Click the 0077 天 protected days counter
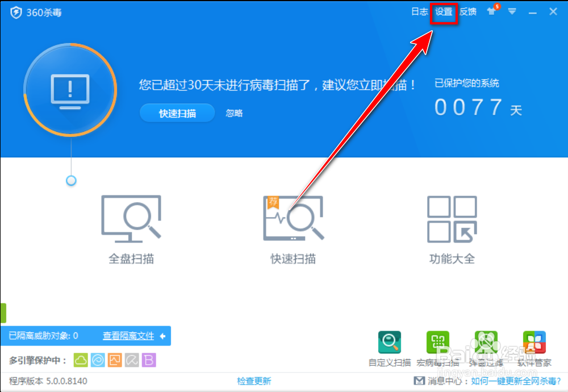568x392 pixels. 478,107
